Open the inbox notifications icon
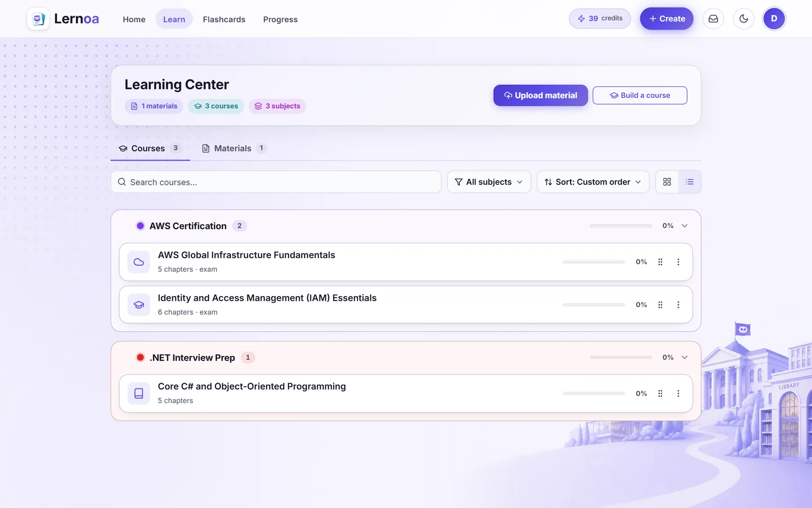The width and height of the screenshot is (812, 508). [x=713, y=19]
